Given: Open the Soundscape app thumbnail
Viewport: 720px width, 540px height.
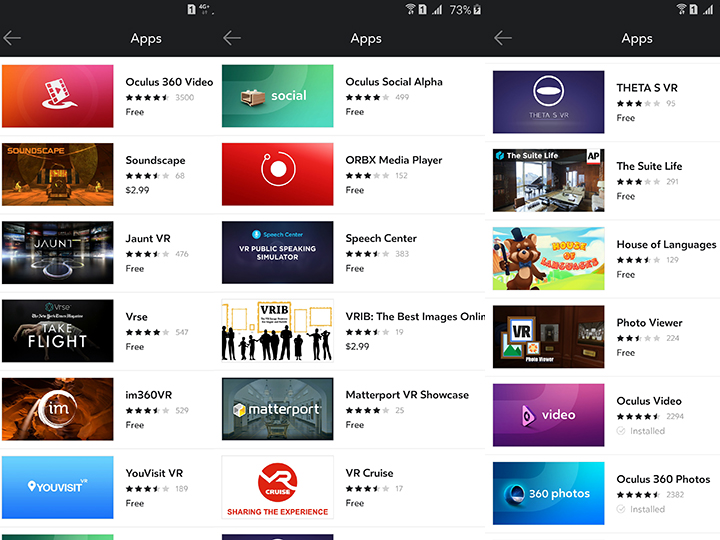Looking at the screenshot, I should 57,174.
